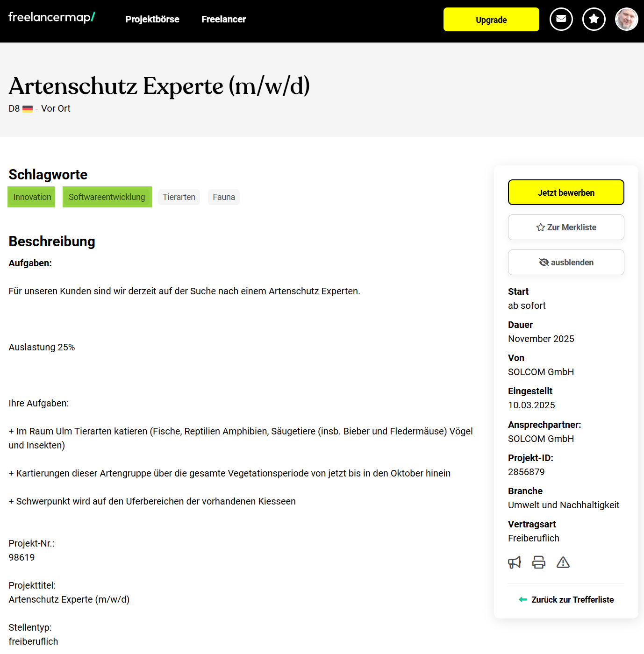Select the Softwareentwicklung keyword tag
This screenshot has width=644, height=654.
(x=107, y=197)
